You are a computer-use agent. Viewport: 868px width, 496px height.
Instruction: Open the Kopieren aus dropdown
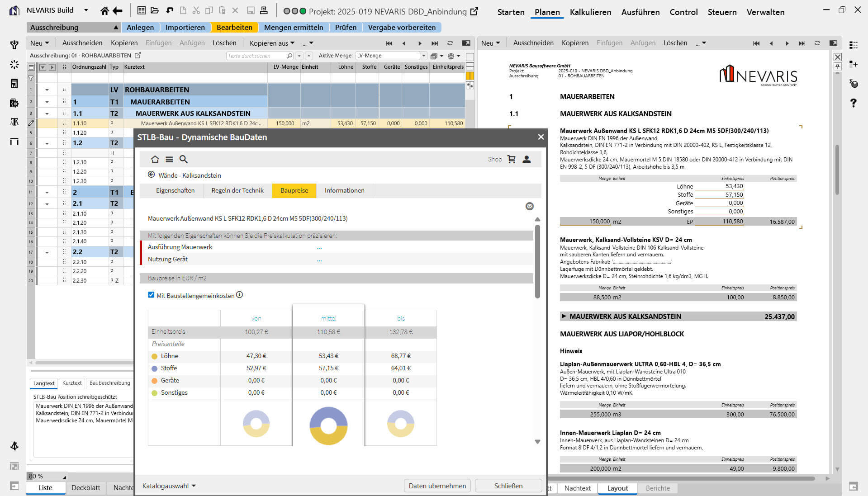click(272, 43)
